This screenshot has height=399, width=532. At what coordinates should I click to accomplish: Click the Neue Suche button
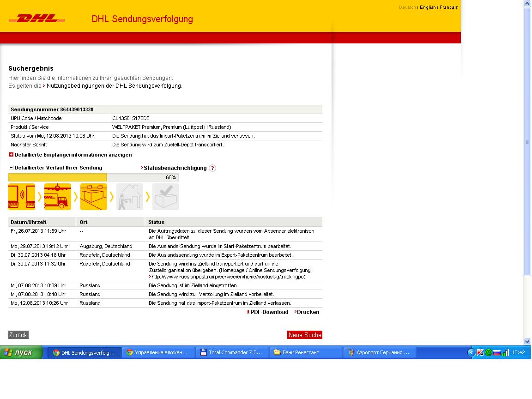(305, 335)
